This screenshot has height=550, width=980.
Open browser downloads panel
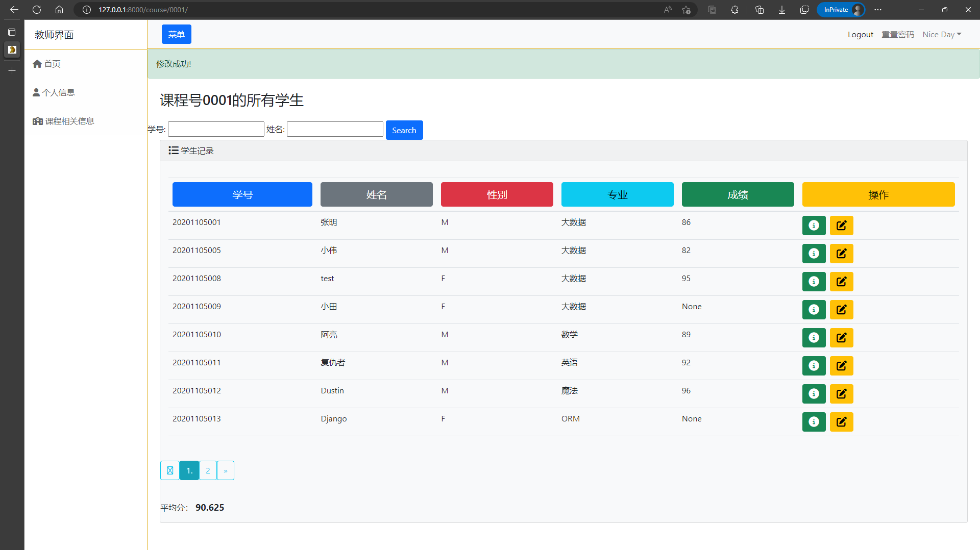[781, 10]
